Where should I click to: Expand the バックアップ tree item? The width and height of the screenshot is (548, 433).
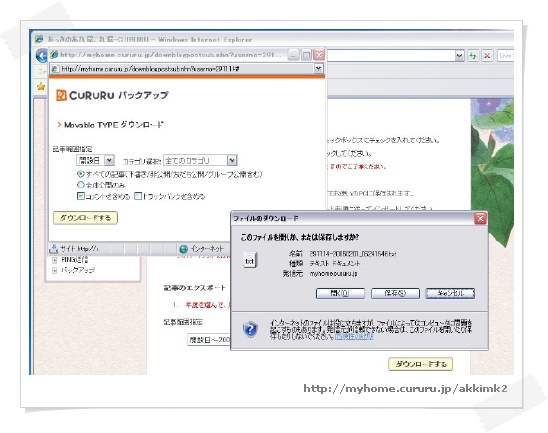coord(55,270)
